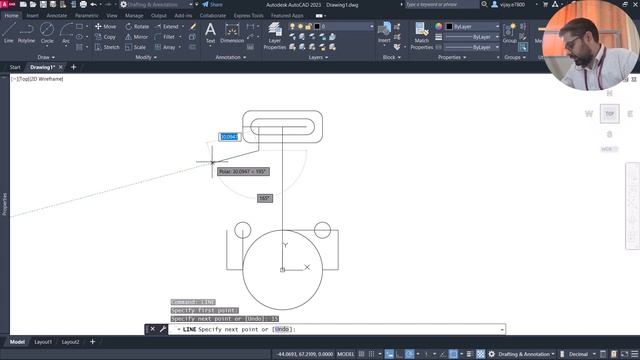Select the Text annotation tool

click(x=210, y=33)
